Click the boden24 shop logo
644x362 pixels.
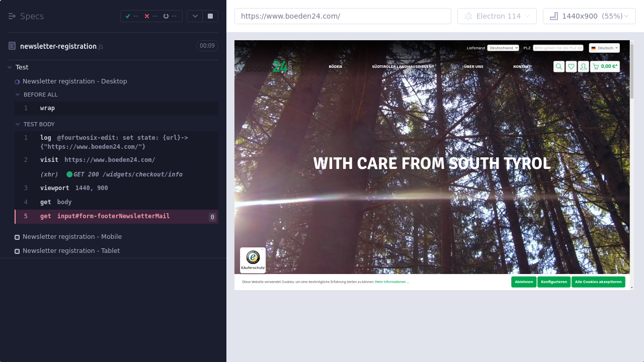click(269, 66)
